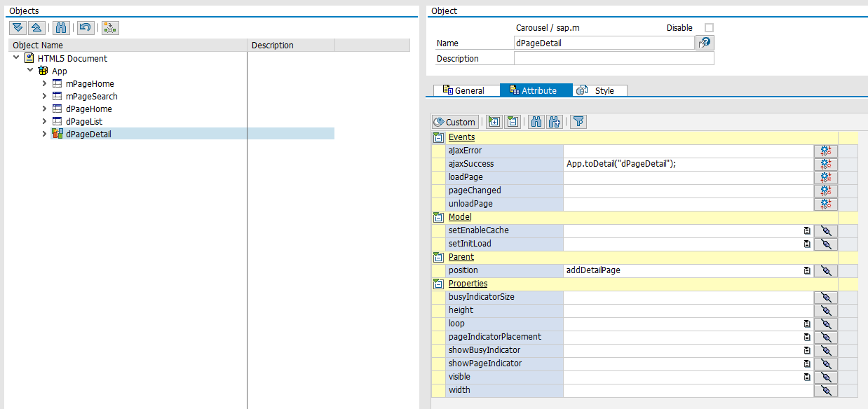
Task: Collapse the Events section
Action: (x=438, y=137)
